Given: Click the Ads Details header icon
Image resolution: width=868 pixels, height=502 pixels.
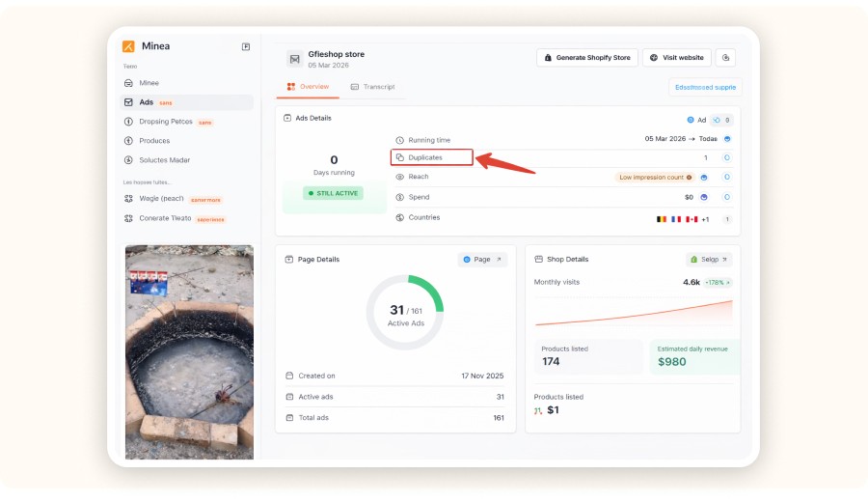Looking at the screenshot, I should pos(287,118).
